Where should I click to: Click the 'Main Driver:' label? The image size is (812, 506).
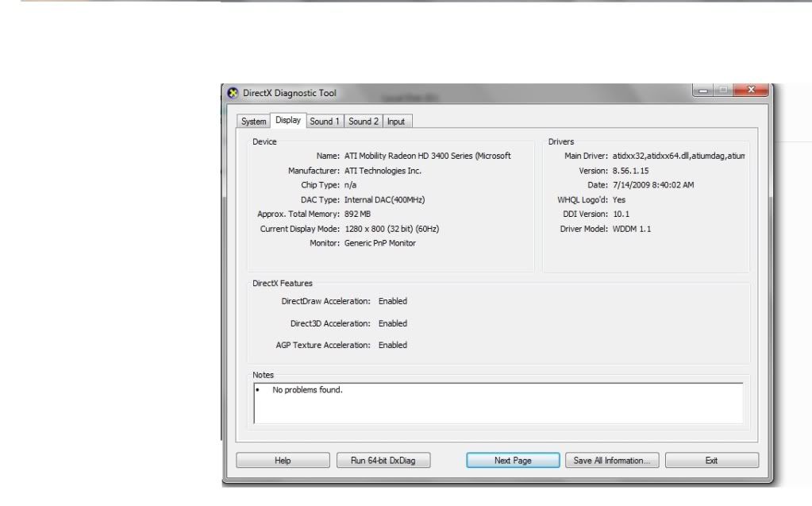point(587,156)
